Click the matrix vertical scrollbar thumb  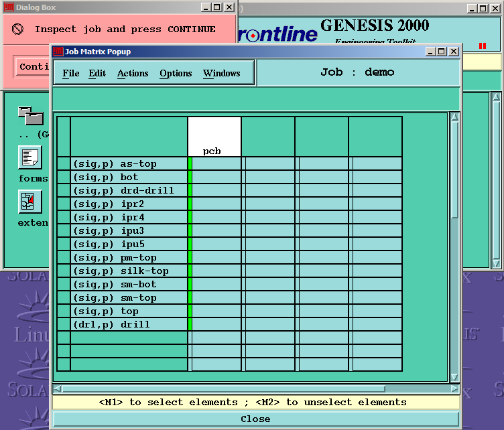tap(454, 169)
